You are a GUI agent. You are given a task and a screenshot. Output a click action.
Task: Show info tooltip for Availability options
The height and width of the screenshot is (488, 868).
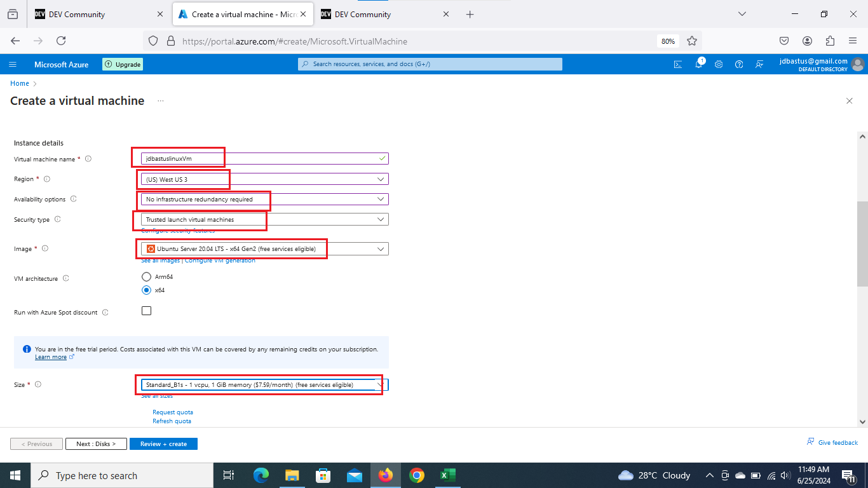click(x=73, y=199)
